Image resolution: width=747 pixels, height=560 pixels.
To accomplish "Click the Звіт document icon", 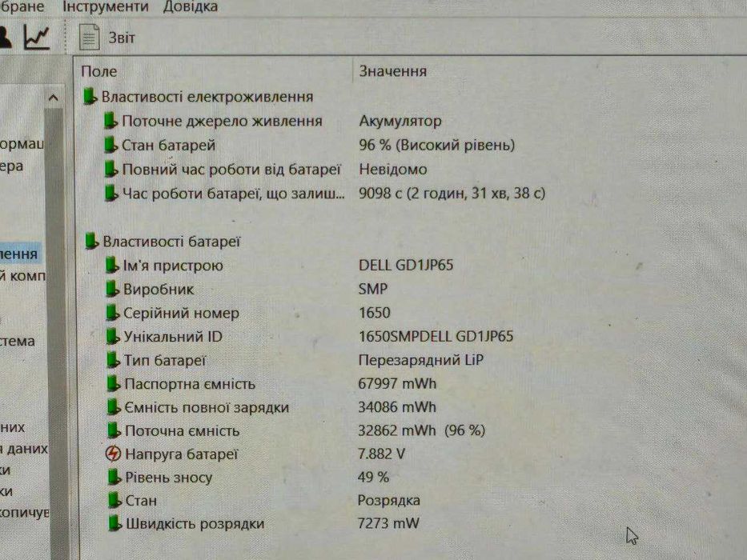I will [x=89, y=37].
